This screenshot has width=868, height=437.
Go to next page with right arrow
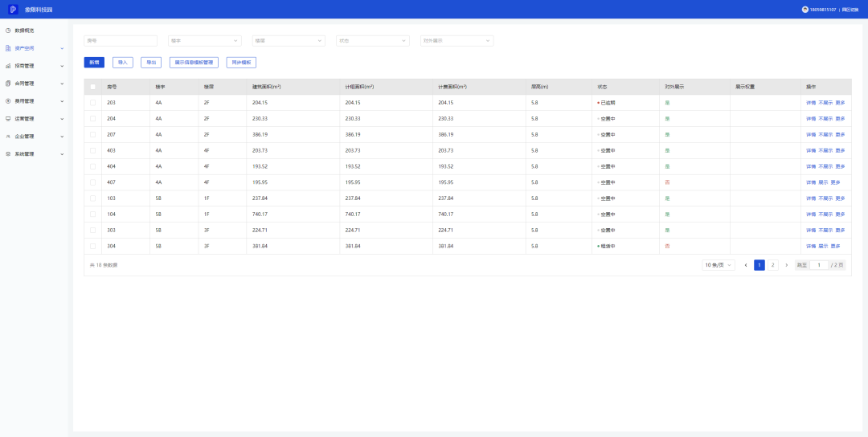[786, 265]
